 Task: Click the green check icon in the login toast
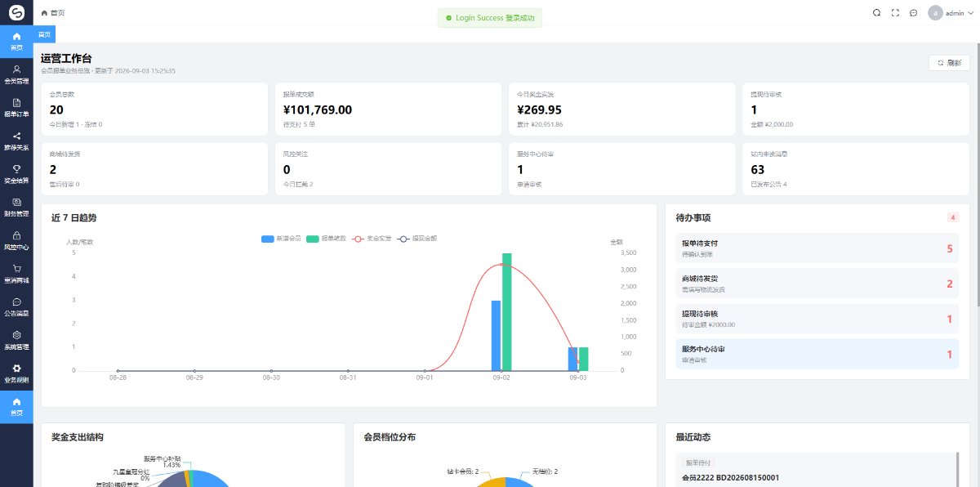click(x=448, y=18)
